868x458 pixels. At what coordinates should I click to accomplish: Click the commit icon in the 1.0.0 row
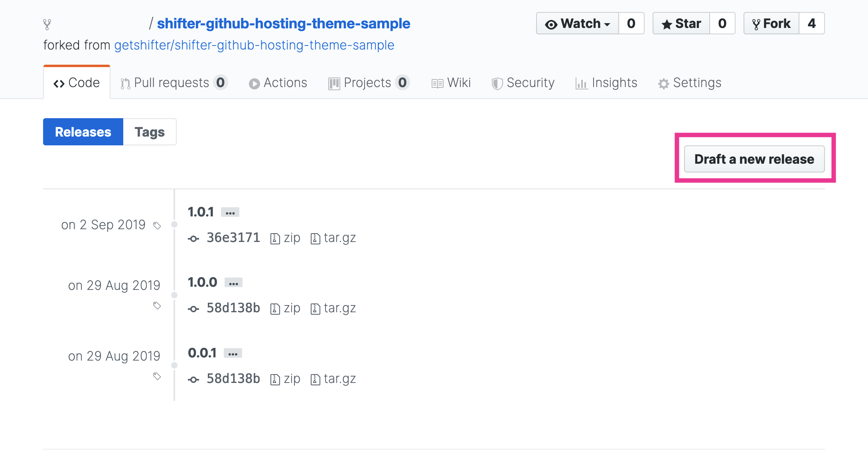tap(193, 309)
